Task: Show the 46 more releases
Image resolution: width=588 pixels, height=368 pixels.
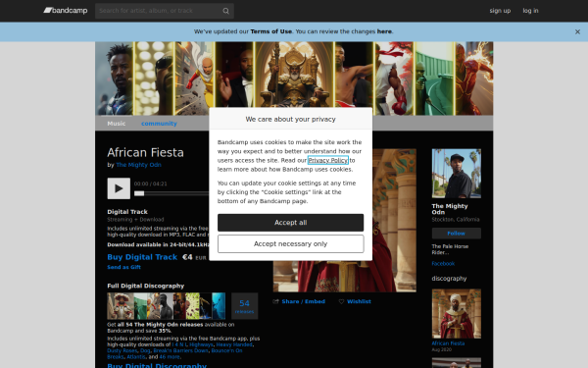Action: tap(170, 357)
